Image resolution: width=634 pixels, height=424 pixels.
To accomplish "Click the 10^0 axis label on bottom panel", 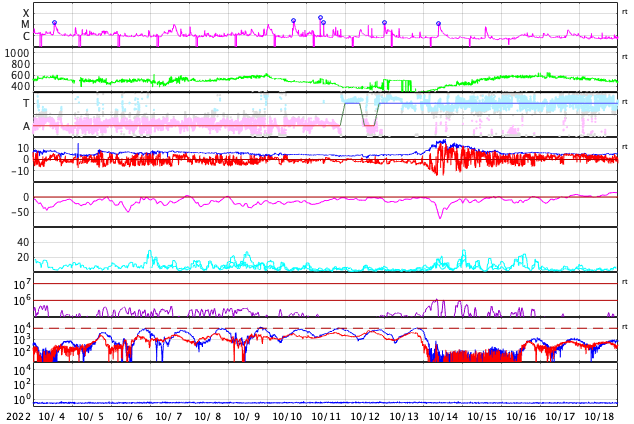I will [x=22, y=399].
